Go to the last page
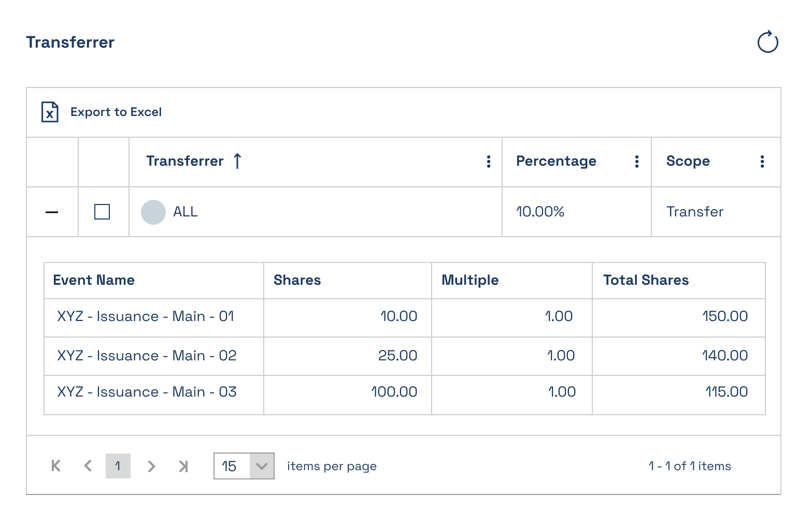Image resolution: width=812 pixels, height=525 pixels. point(183,466)
